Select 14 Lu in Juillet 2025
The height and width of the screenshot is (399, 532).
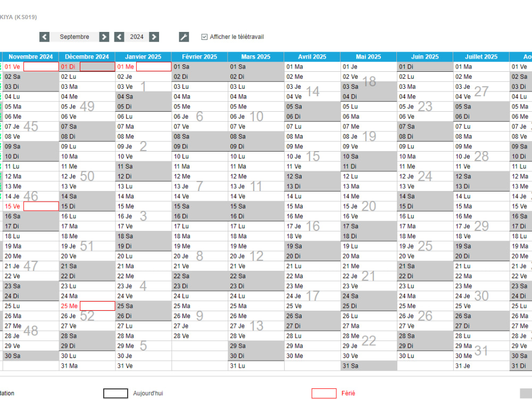pyautogui.click(x=481, y=196)
